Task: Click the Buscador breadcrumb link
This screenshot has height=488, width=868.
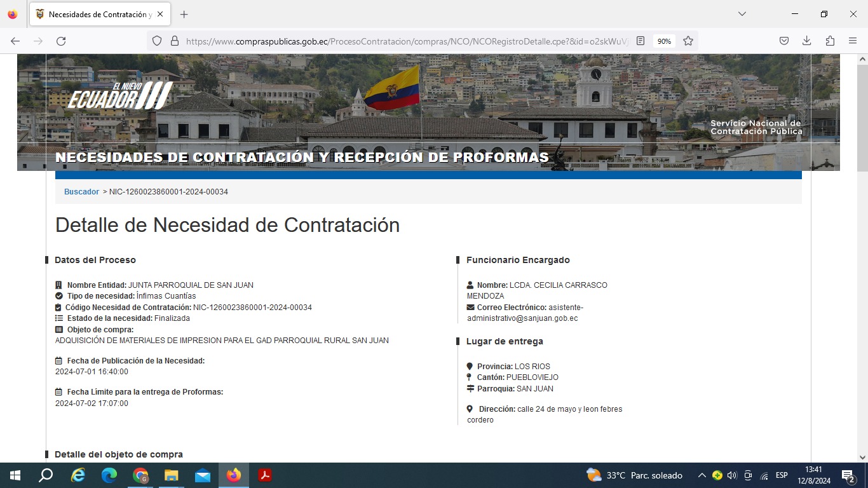Action: pyautogui.click(x=81, y=191)
